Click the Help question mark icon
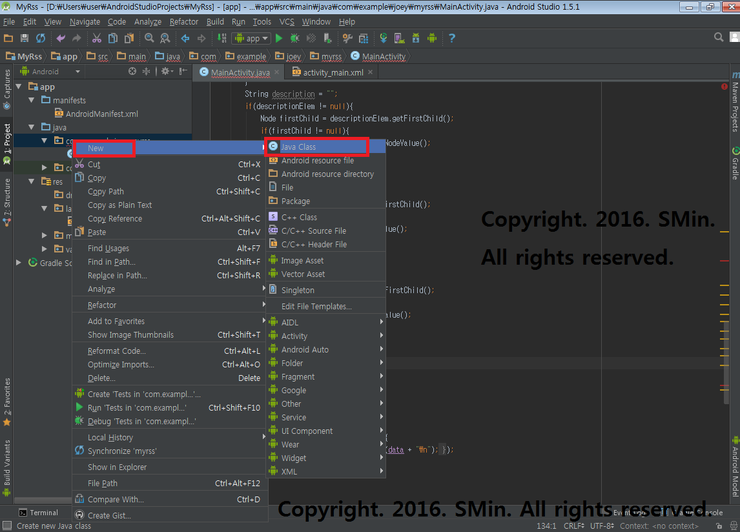 [452, 39]
